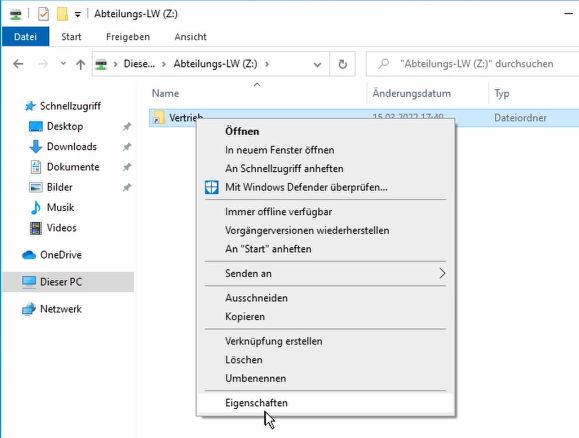Select OneDrive in navigation pane
579x438 pixels.
(61, 255)
